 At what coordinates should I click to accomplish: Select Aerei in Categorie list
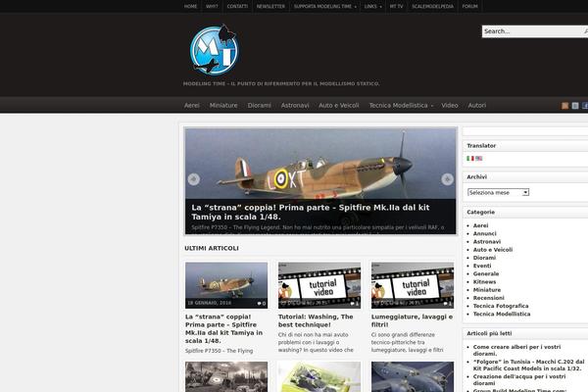tap(480, 225)
